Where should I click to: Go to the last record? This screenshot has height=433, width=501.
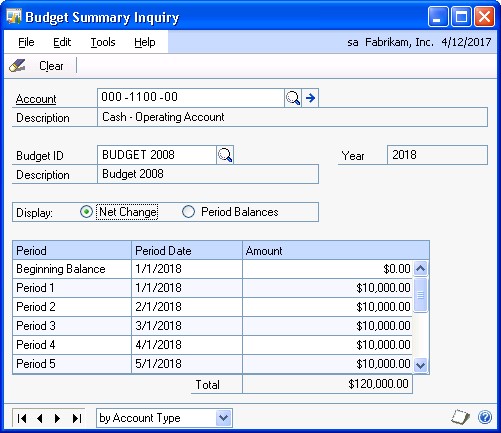[x=77, y=418]
